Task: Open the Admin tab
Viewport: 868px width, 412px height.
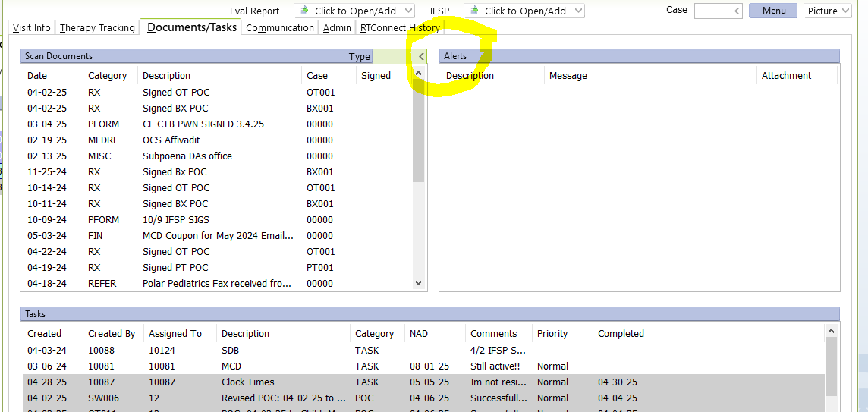Action: [337, 28]
